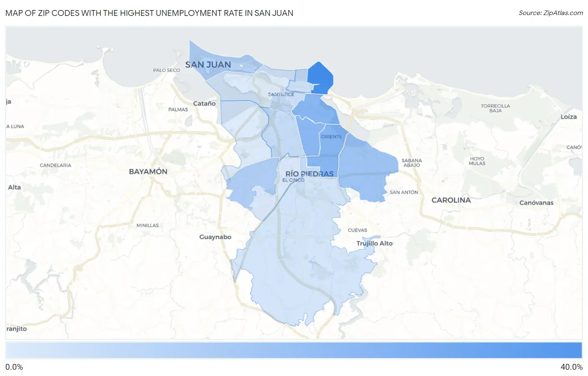The image size is (588, 376).
Task: Click the PALMAS label
Action: 178,110
